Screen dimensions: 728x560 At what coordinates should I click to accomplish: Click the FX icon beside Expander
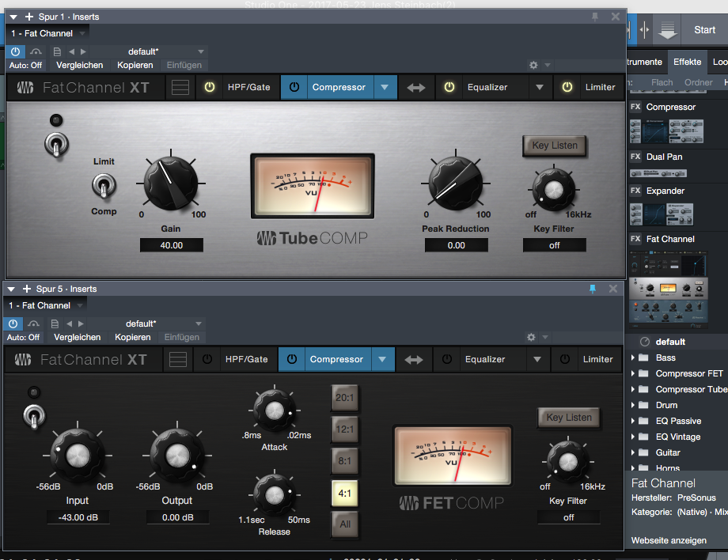(x=635, y=191)
